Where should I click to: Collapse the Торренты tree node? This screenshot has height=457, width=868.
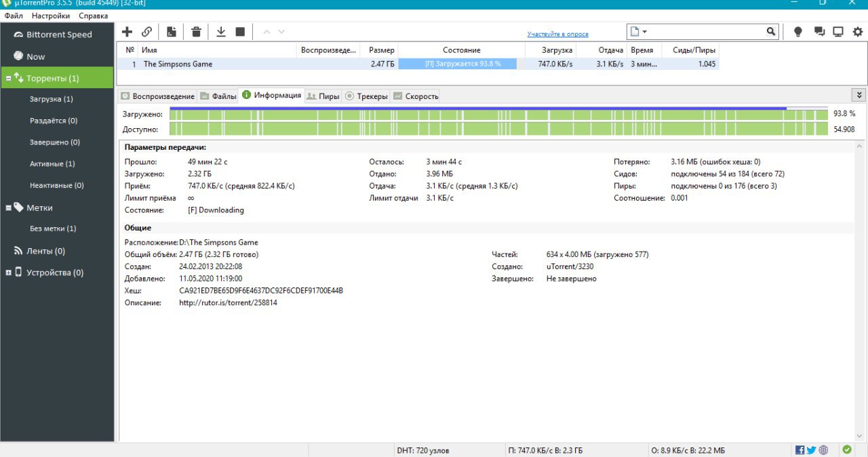[8, 78]
